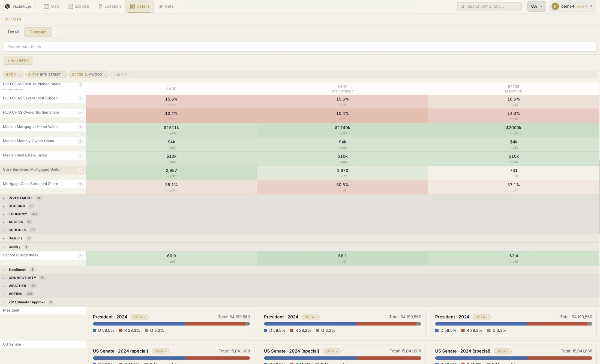Show help for HUD CHAS Severe Cost Burden
This screenshot has height=364, width=600.
click(80, 99)
